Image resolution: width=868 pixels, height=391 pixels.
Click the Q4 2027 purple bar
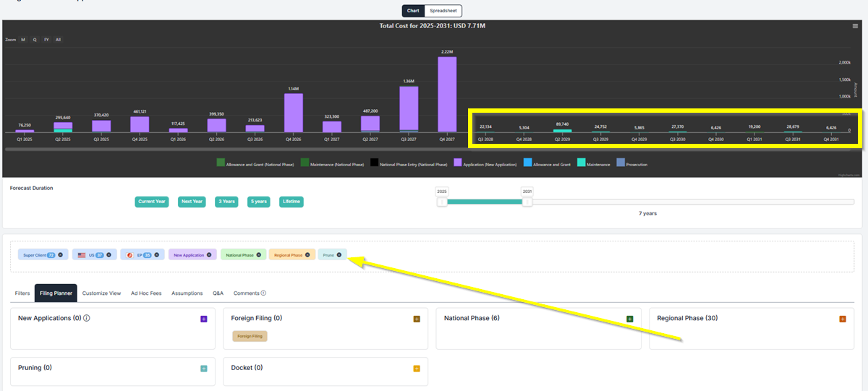[x=447, y=94]
